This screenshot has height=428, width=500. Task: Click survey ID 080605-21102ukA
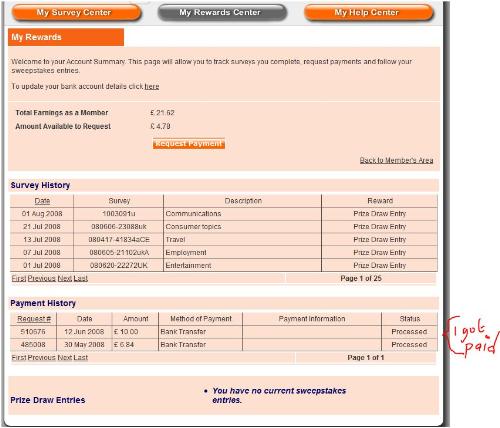119,253
